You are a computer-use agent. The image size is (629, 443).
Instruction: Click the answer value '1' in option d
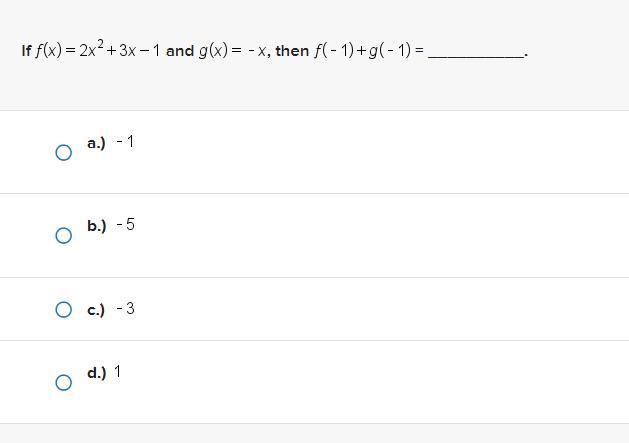(x=117, y=372)
